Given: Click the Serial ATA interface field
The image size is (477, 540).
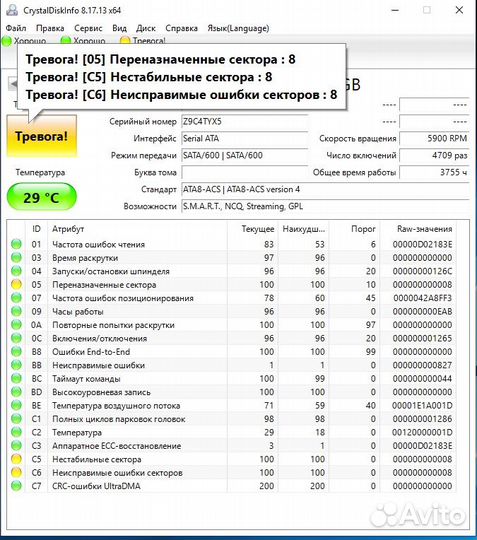Looking at the screenshot, I should click(x=244, y=138).
